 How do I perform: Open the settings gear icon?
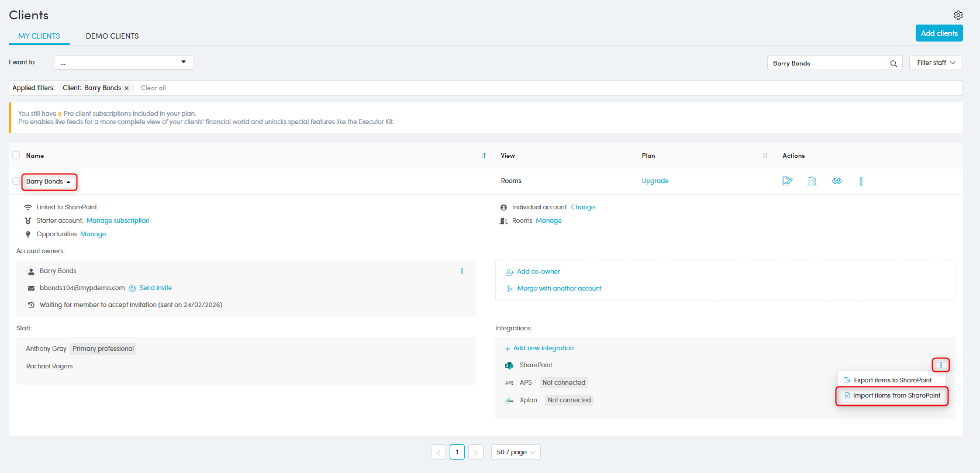pyautogui.click(x=958, y=15)
